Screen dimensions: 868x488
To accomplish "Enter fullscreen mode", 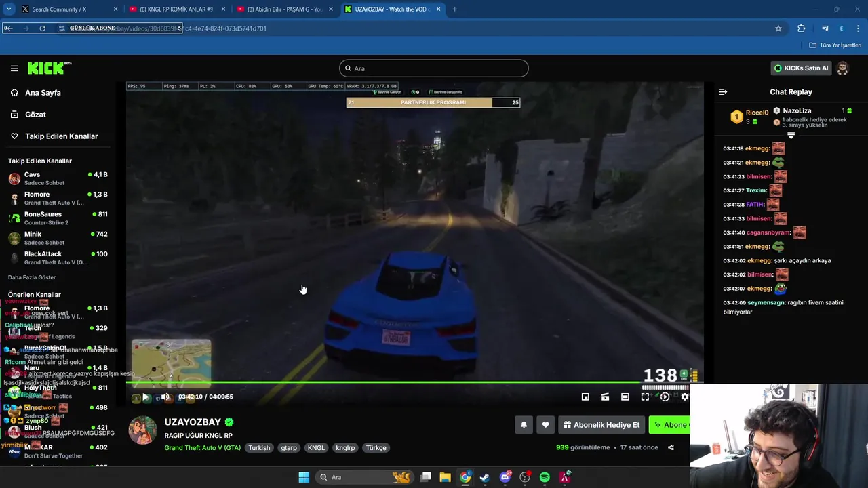I will pyautogui.click(x=645, y=397).
